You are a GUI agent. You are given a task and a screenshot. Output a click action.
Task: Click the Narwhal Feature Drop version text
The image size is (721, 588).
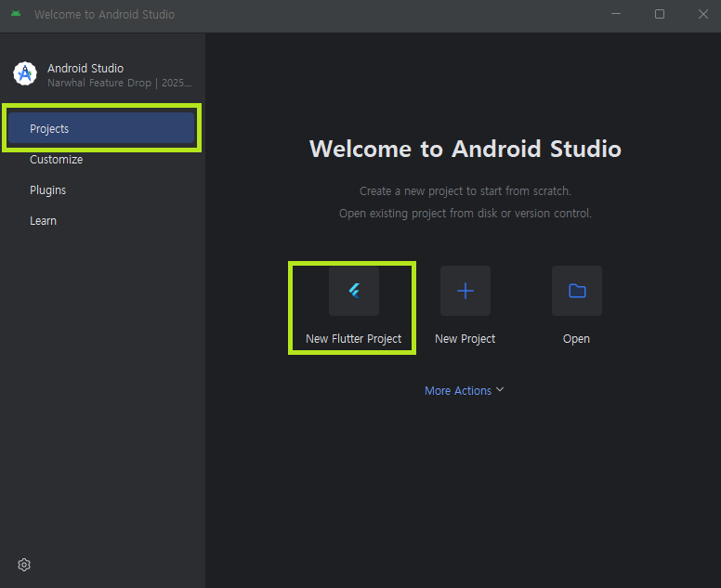[120, 83]
